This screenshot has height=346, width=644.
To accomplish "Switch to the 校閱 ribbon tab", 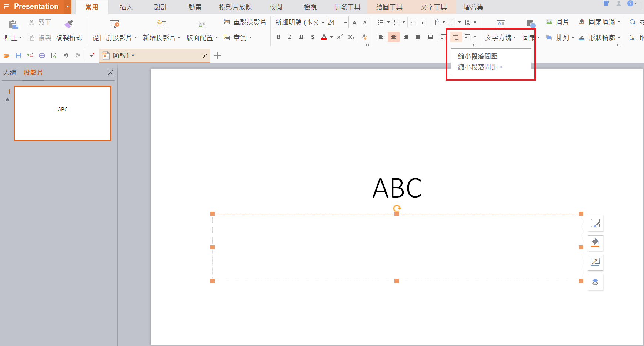I will coord(276,7).
